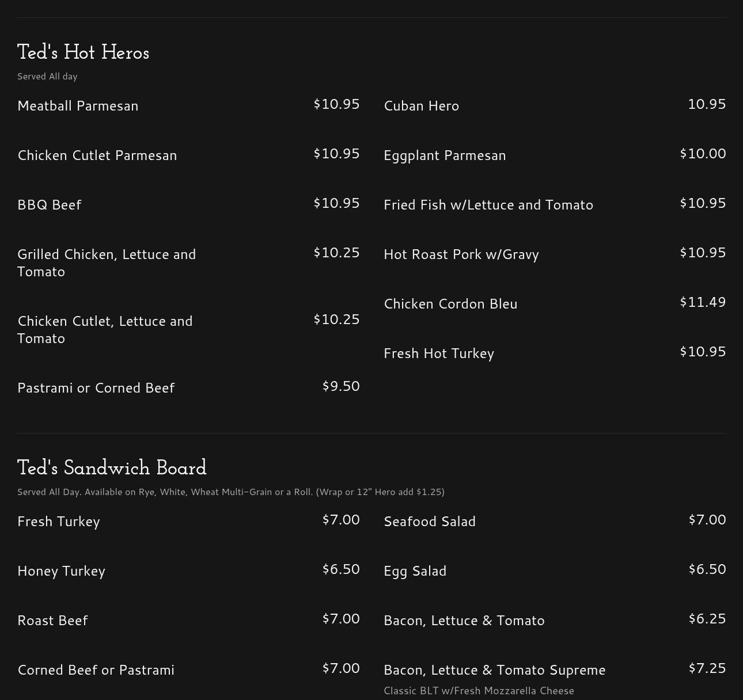
Task: Select the "Seafood Salad" sandwich name
Action: [x=430, y=522]
